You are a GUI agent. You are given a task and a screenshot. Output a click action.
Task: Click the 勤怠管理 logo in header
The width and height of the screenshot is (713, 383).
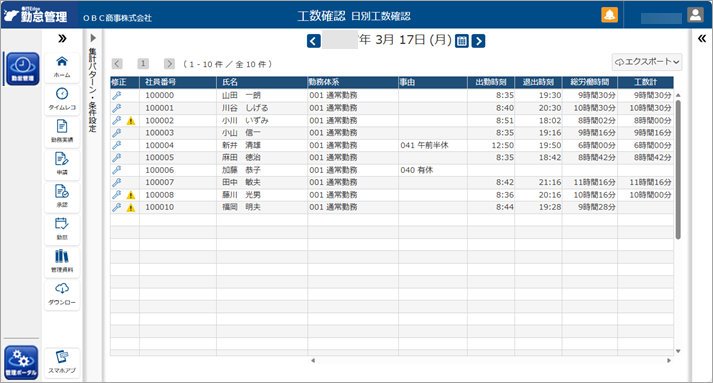pyautogui.click(x=35, y=15)
